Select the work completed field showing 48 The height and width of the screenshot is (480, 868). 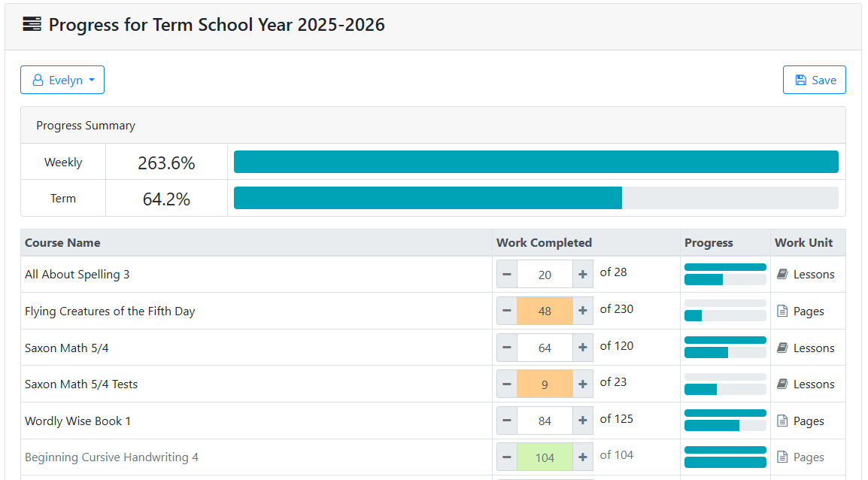(x=545, y=311)
